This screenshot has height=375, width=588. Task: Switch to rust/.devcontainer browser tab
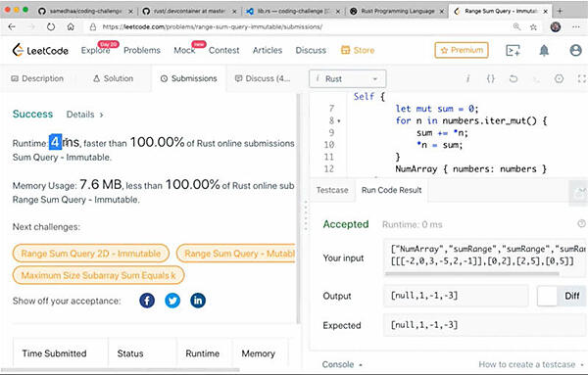click(x=189, y=11)
